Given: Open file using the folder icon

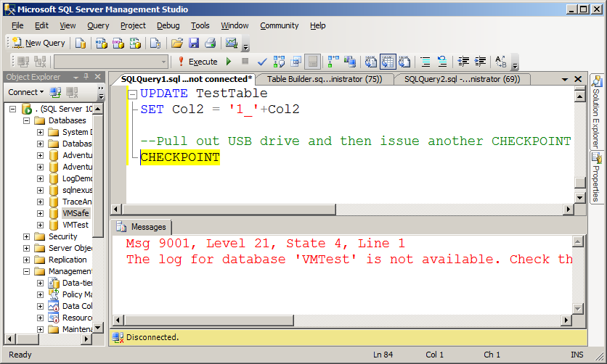Looking at the screenshot, I should tap(177, 43).
